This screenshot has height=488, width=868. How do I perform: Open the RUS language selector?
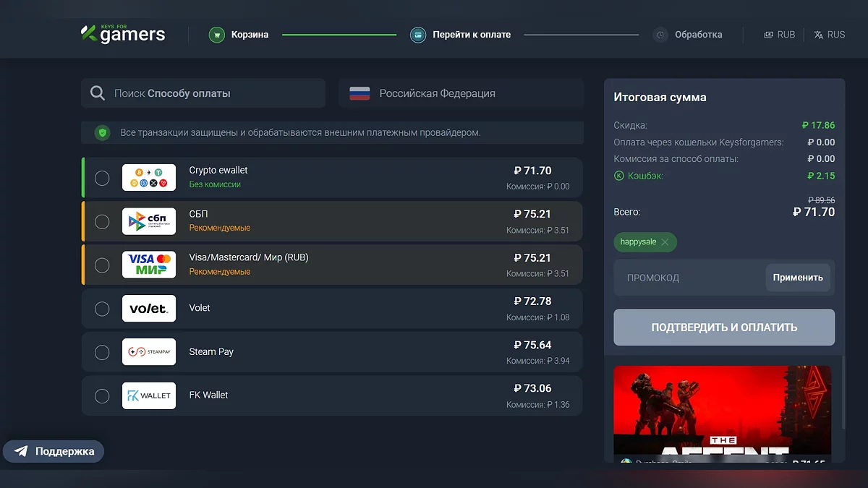point(829,35)
